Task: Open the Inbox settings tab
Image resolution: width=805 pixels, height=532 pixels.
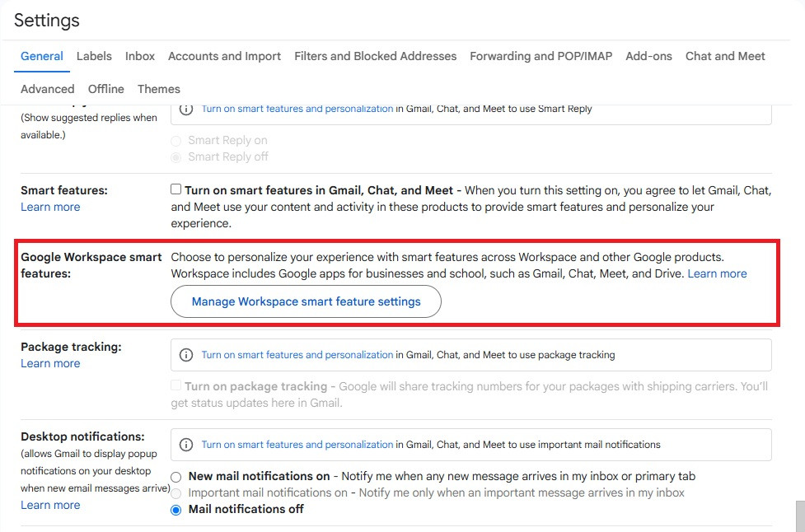Action: [139, 57]
